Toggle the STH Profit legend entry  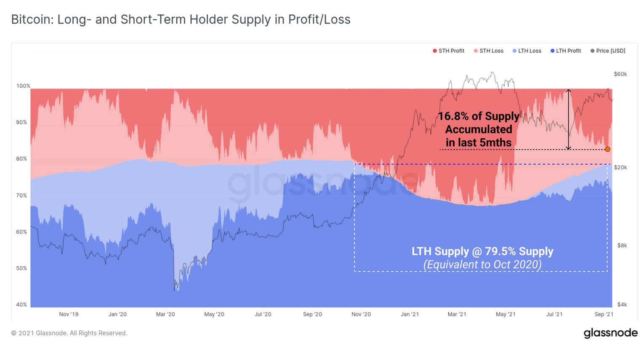[448, 51]
